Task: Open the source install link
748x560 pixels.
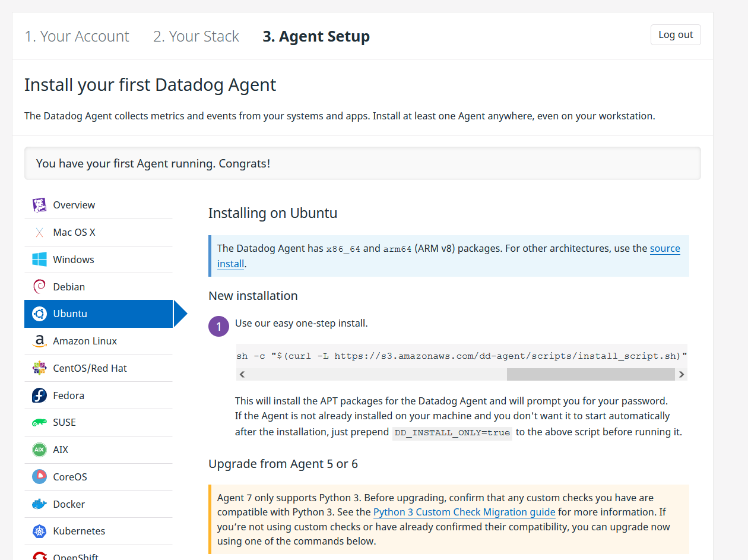Action: 665,248
